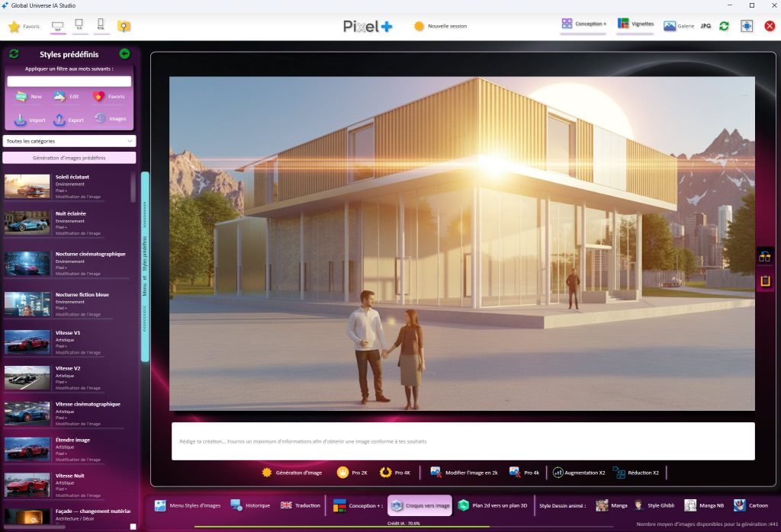Click the Traduction flag icon
This screenshot has height=532, width=781.
[286, 505]
